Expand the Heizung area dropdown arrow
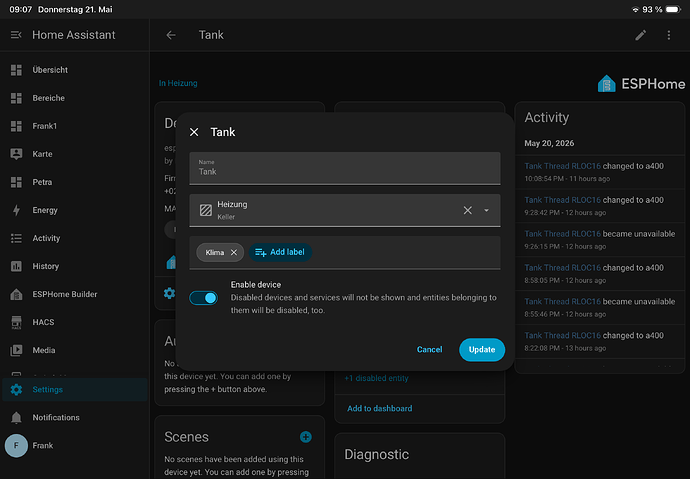The width and height of the screenshot is (690, 479). [486, 211]
